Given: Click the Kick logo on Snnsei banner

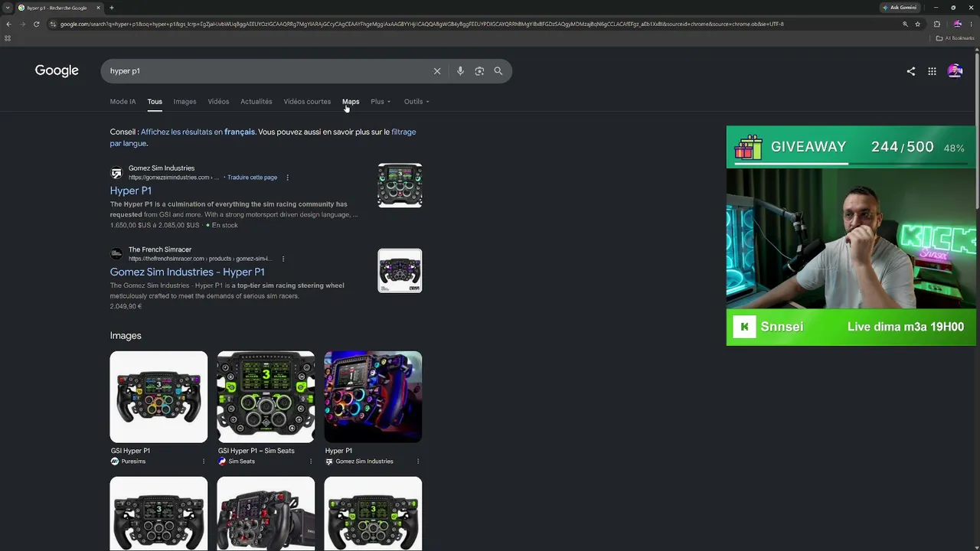Looking at the screenshot, I should pos(744,327).
